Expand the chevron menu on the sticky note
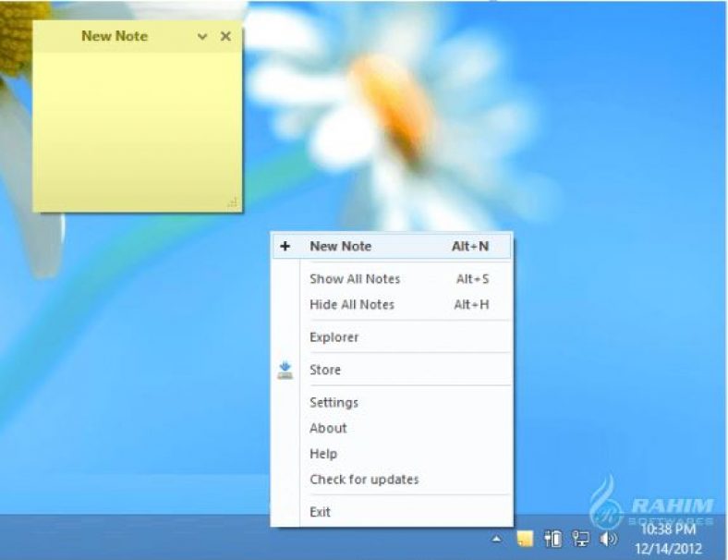728x560 pixels. tap(203, 37)
